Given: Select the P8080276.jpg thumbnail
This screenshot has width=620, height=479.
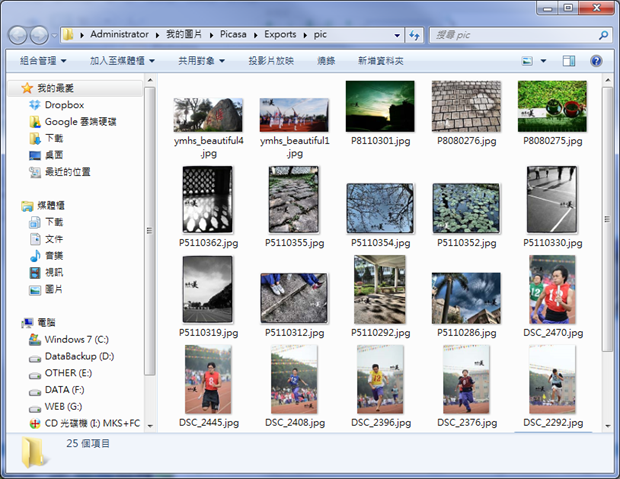Looking at the screenshot, I should 466,106.
